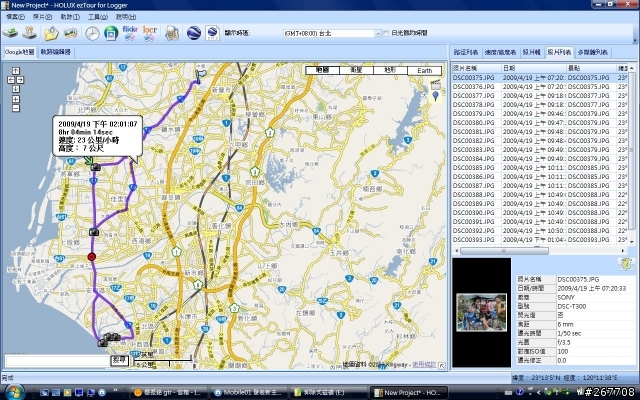Click the KMZ export icon
Image resolution: width=640 pixels, height=400 pixels.
pyautogui.click(x=212, y=33)
